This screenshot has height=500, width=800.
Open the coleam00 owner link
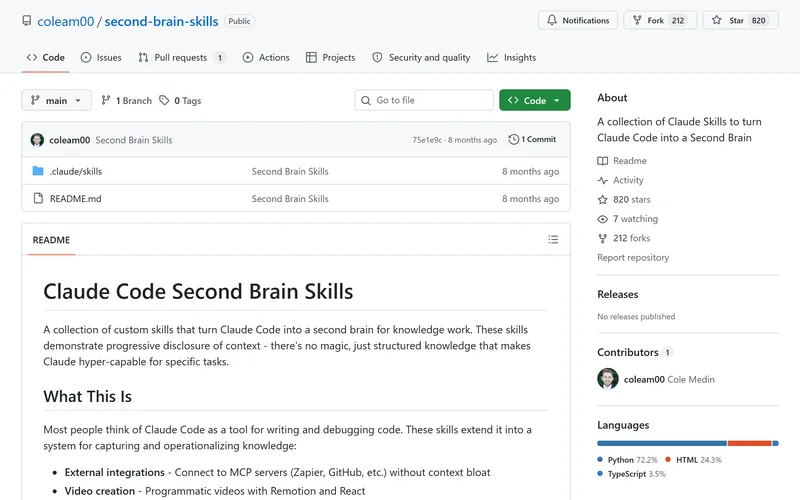(66, 21)
